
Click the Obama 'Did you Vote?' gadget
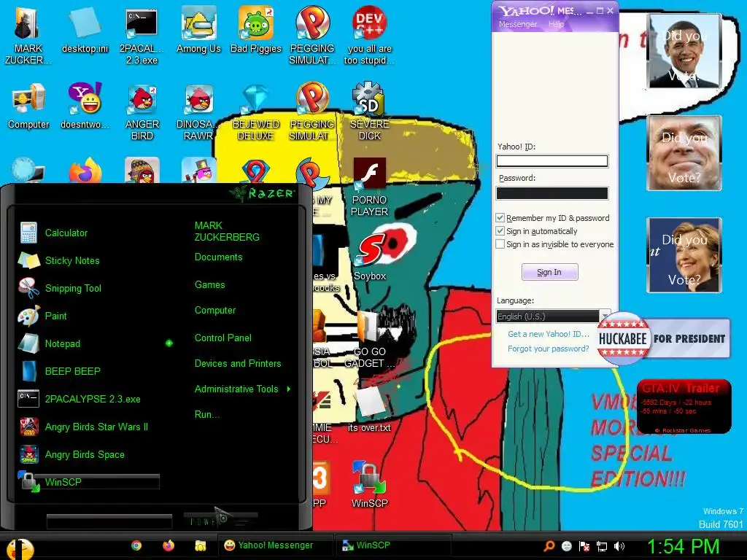[684, 51]
